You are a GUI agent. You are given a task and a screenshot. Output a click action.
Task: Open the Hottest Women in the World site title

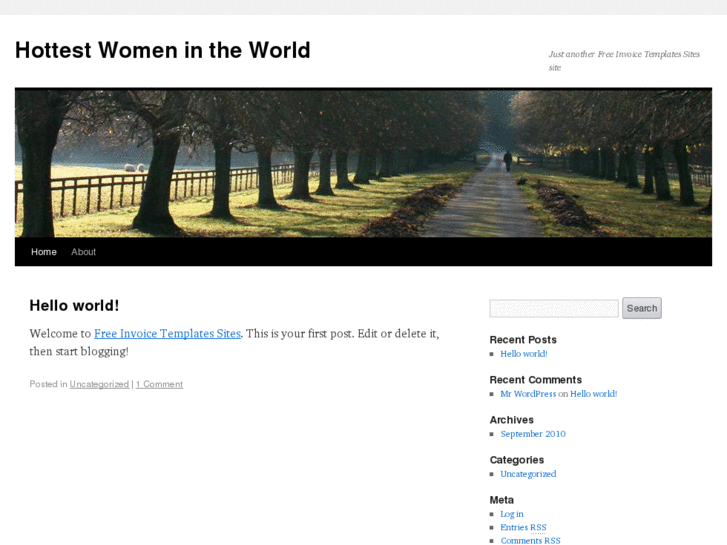point(163,50)
